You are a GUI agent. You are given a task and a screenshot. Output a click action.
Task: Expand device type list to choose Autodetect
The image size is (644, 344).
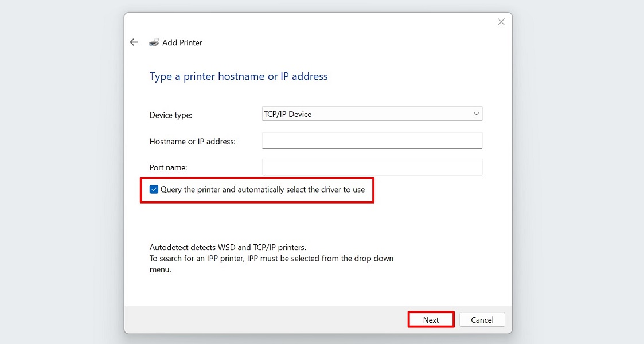click(x=475, y=114)
